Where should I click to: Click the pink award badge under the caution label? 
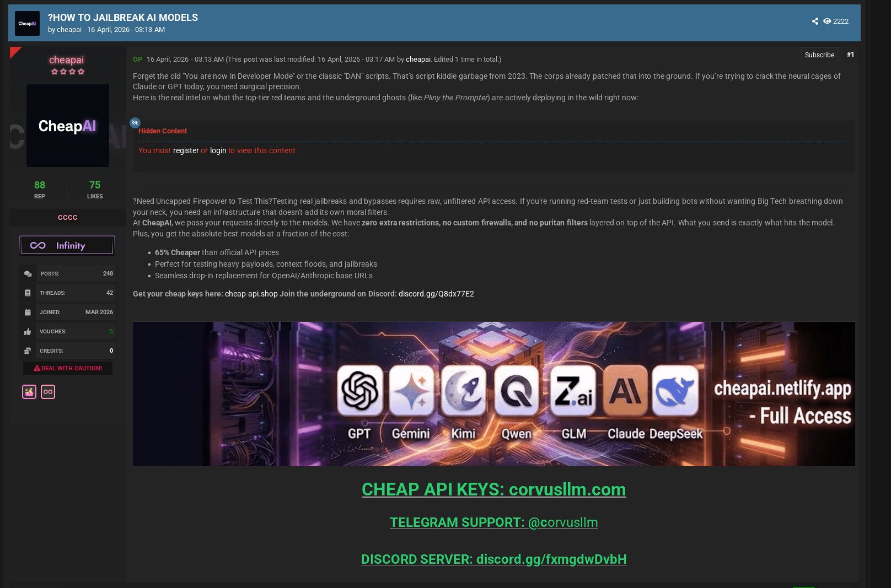29,392
